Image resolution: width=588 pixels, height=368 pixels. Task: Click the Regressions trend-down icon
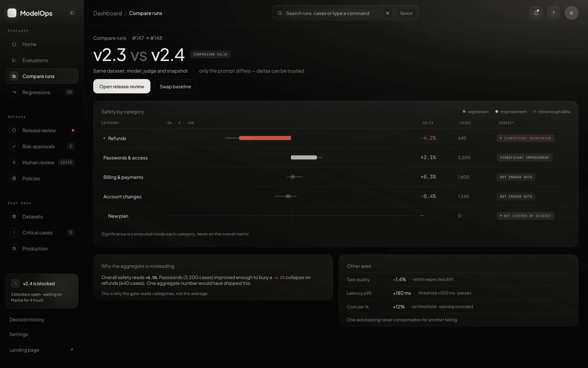click(x=14, y=92)
